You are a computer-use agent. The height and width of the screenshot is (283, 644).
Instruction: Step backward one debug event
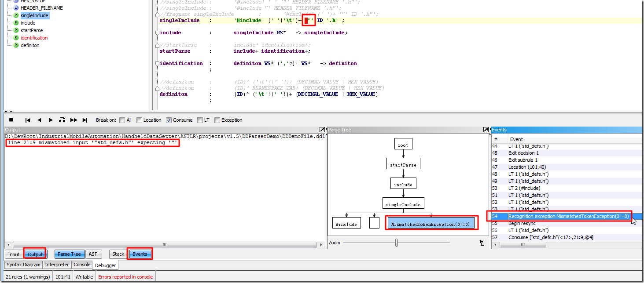(39, 120)
